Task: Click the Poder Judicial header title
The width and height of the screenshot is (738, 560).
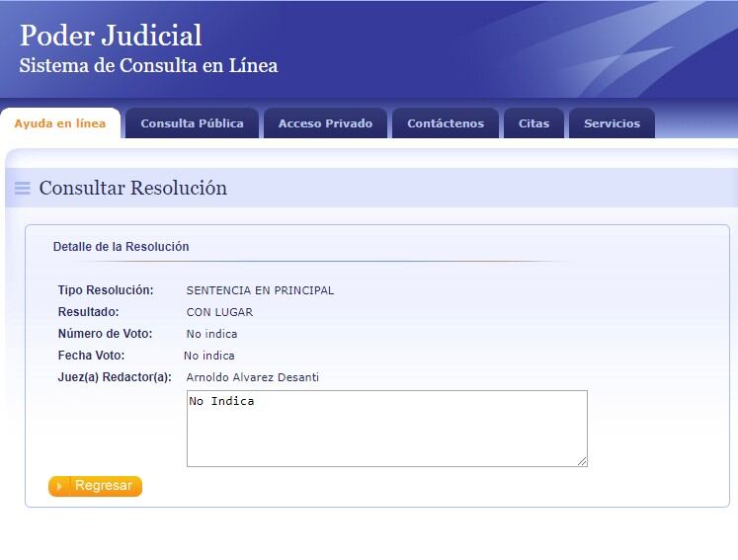Action: pos(111,36)
